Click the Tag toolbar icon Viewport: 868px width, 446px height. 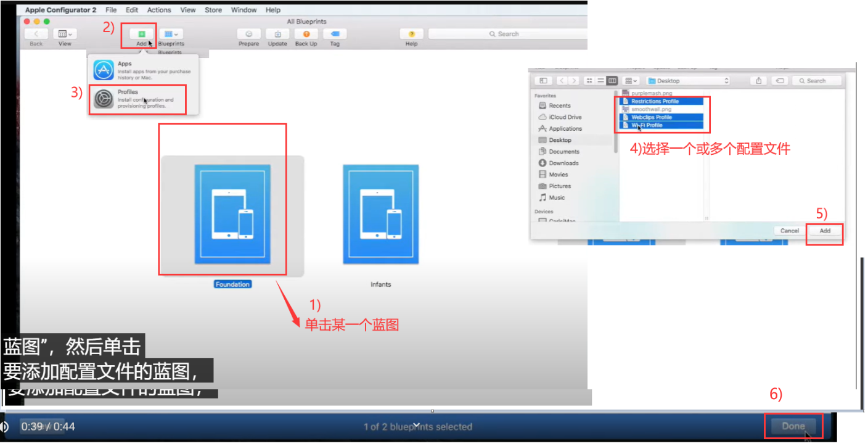(335, 34)
